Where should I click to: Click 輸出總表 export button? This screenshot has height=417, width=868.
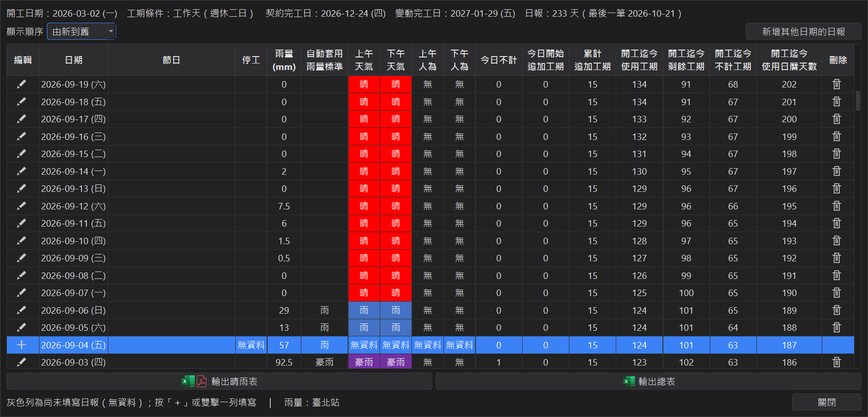click(649, 381)
